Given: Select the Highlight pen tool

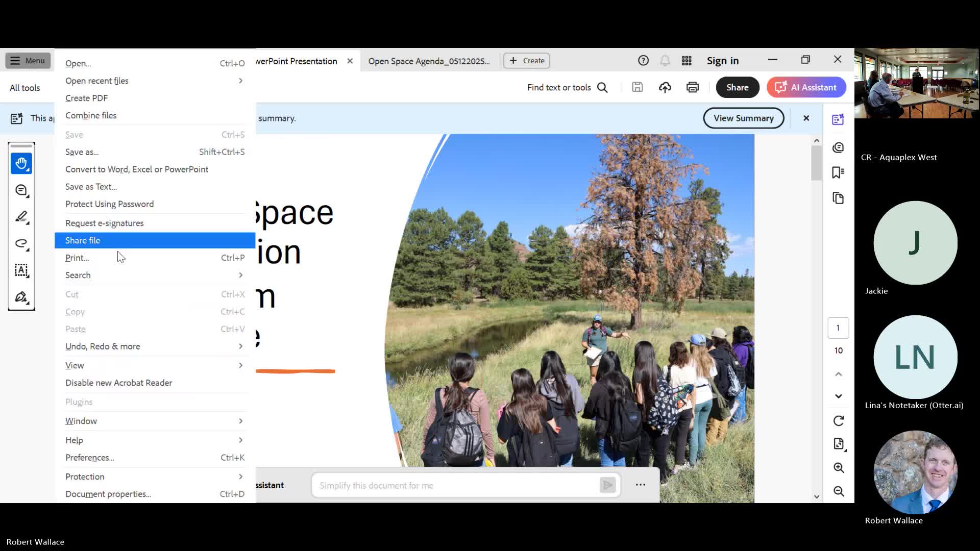Looking at the screenshot, I should click(21, 217).
